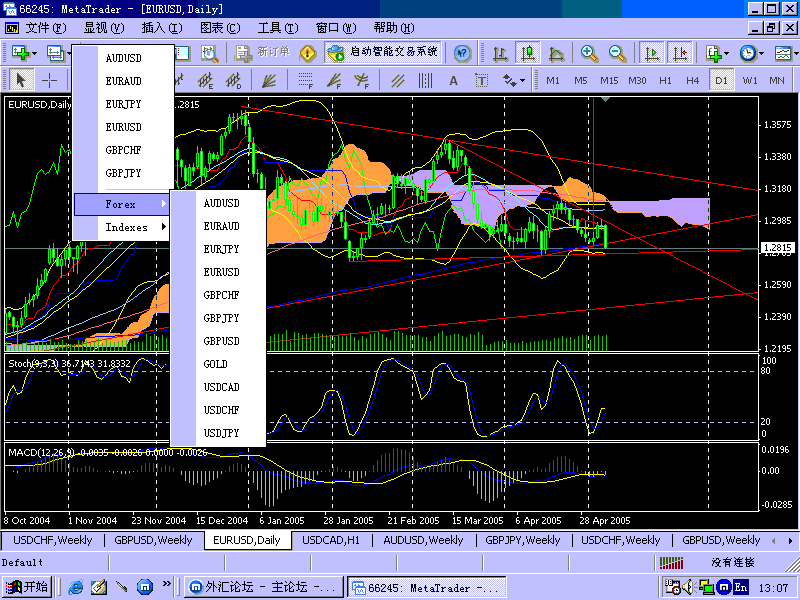Open the help icon in the toolbar

[462, 53]
